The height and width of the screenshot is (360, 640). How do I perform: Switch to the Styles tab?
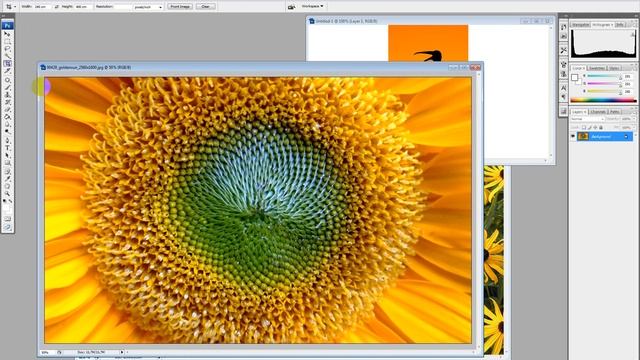[614, 68]
